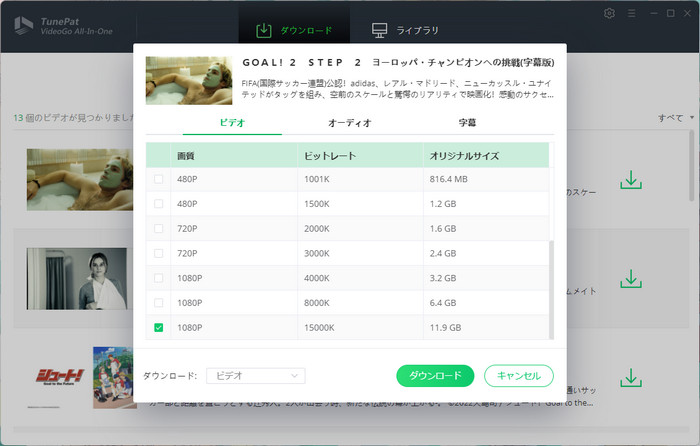Open the hamburger menu icon
Viewport: 700px width, 446px height.
point(631,13)
